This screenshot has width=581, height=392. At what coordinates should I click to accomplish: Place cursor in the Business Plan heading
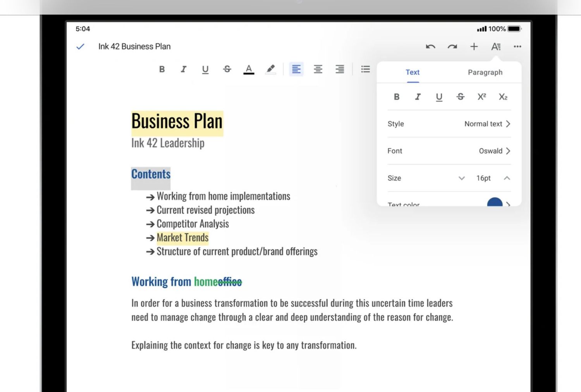177,122
